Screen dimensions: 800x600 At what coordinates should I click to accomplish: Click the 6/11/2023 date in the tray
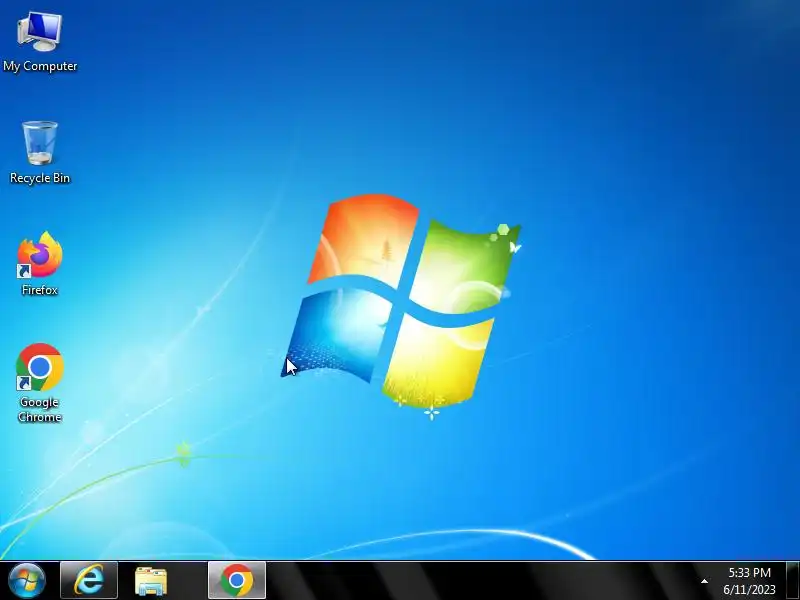749,590
